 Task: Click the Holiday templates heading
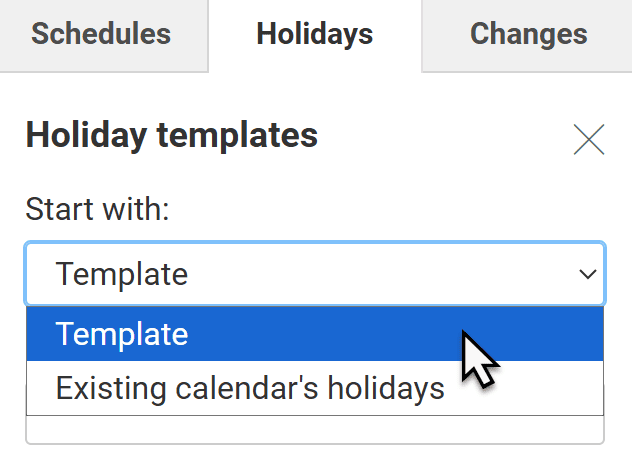pos(171,135)
